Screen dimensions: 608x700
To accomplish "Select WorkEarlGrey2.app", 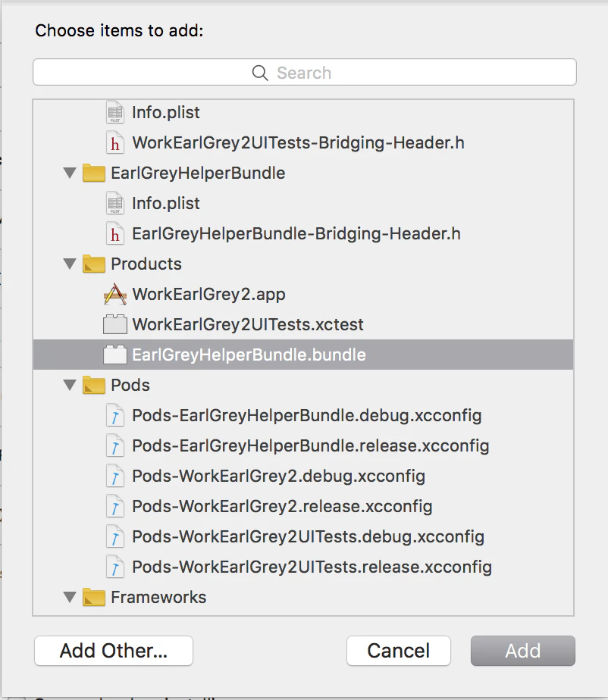I will [x=303, y=294].
